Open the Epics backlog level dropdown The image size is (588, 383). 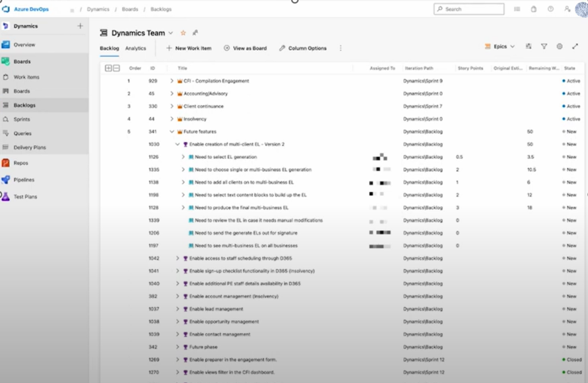500,47
